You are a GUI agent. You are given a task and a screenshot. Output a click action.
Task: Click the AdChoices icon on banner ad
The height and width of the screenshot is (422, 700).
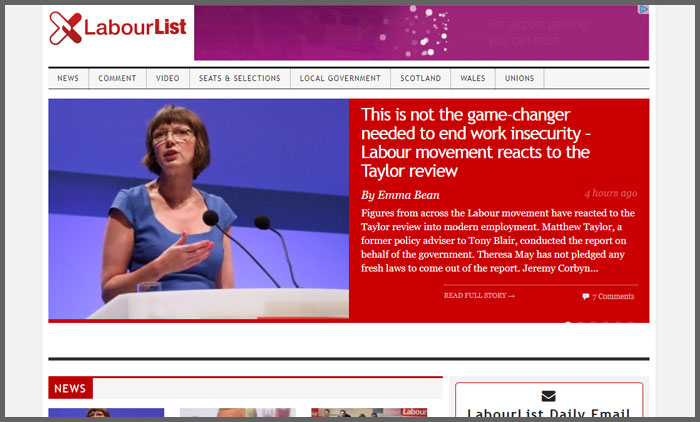(643, 9)
